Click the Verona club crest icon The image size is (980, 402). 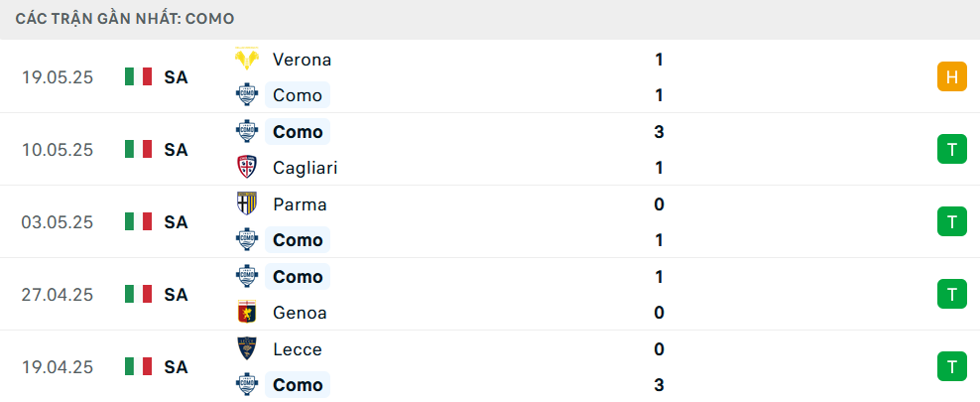pos(247,60)
